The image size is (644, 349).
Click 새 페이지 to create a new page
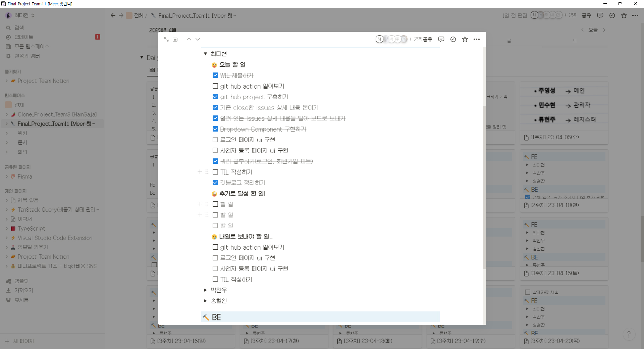[23, 341]
